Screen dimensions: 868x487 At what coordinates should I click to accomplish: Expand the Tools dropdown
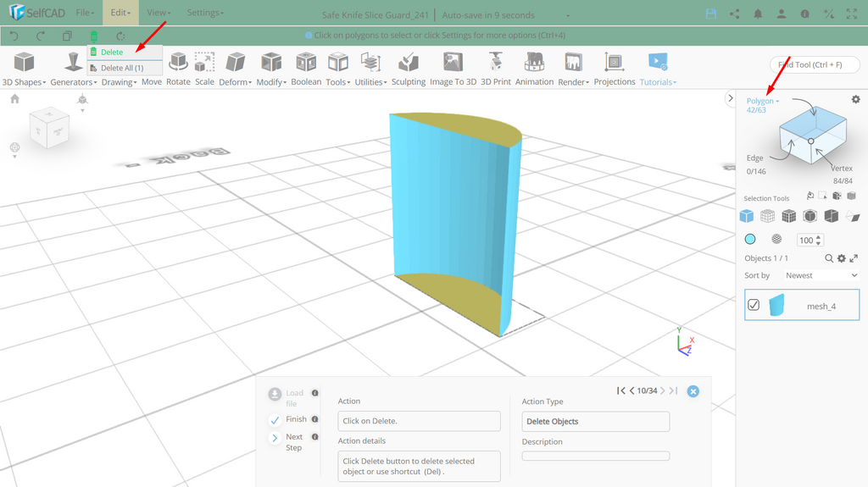click(337, 69)
